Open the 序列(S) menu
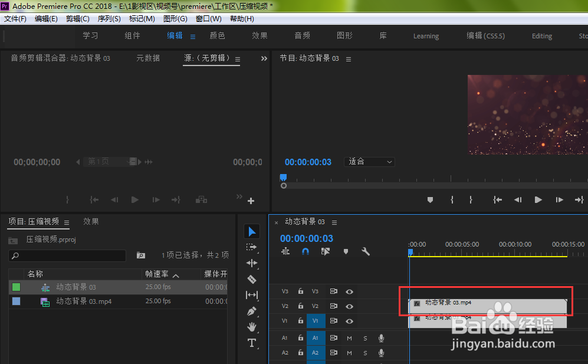This screenshot has height=364, width=588. 109,19
